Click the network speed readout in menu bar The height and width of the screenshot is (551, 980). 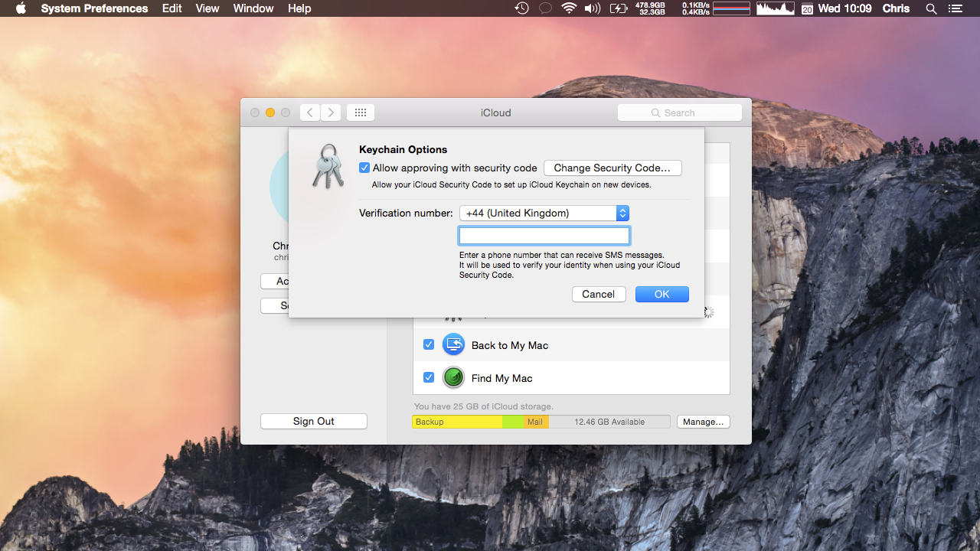point(696,8)
